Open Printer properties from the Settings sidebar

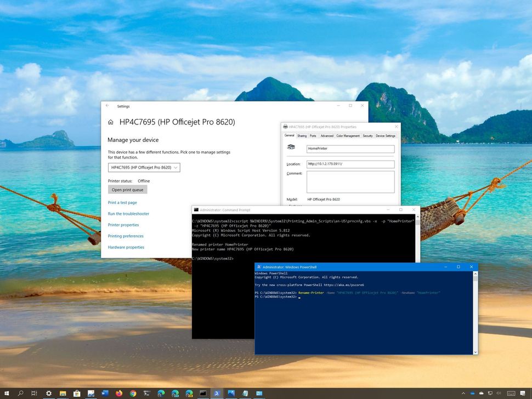coord(123,225)
